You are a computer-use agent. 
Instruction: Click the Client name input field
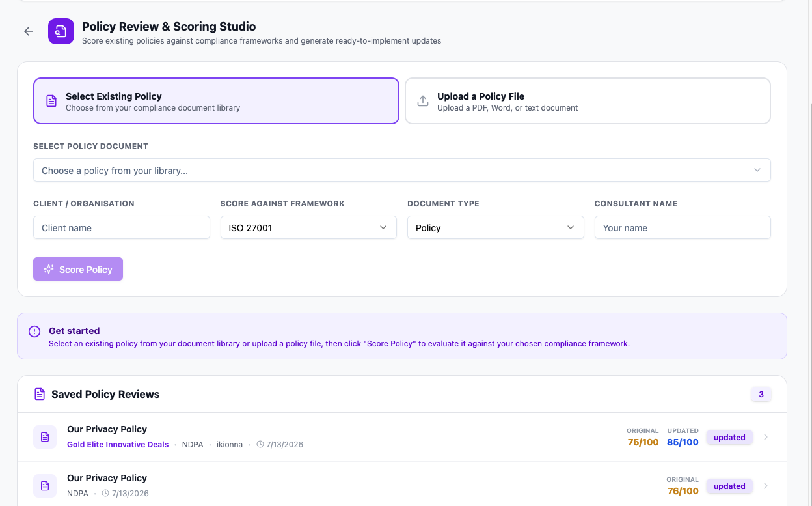tap(122, 228)
